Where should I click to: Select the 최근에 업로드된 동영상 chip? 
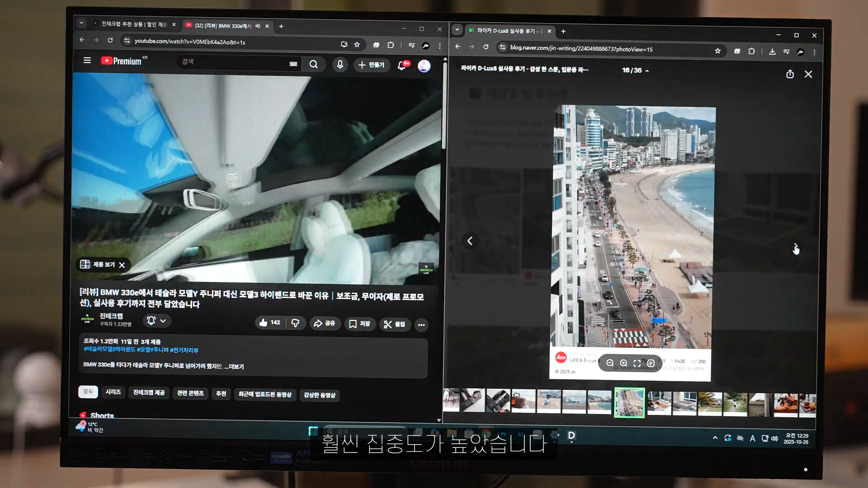(265, 394)
